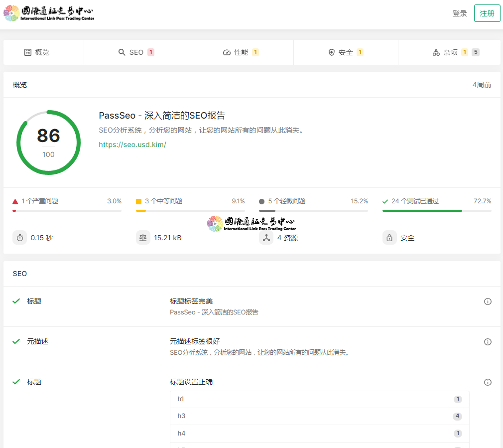503x448 pixels.
Task: Click the info icon for 标题标签完美 row
Action: (x=488, y=301)
